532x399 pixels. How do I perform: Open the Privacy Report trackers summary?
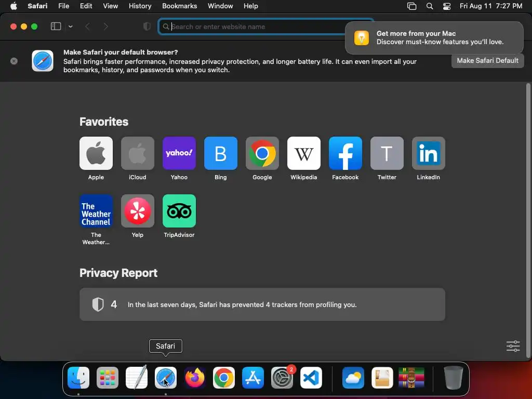(262, 304)
